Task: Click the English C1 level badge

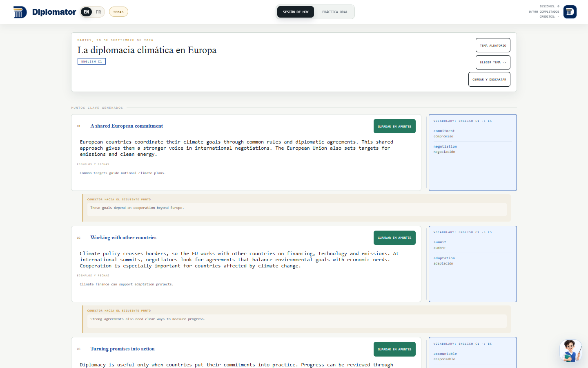Action: pyautogui.click(x=91, y=61)
